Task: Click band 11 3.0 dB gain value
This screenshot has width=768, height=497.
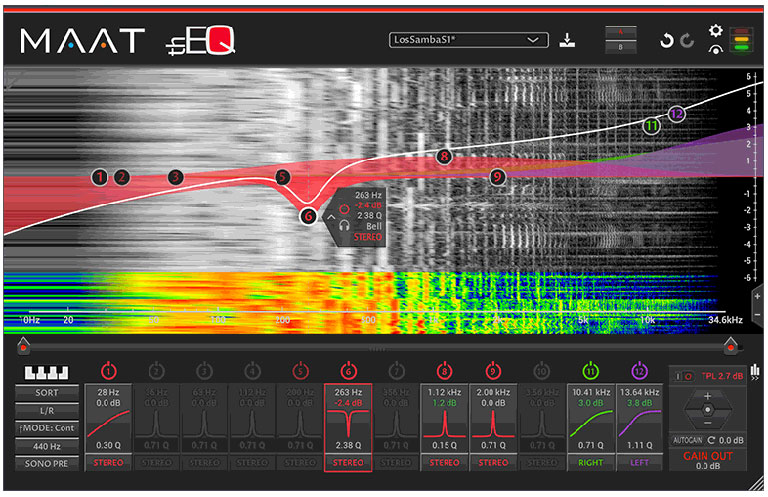Action: [591, 403]
